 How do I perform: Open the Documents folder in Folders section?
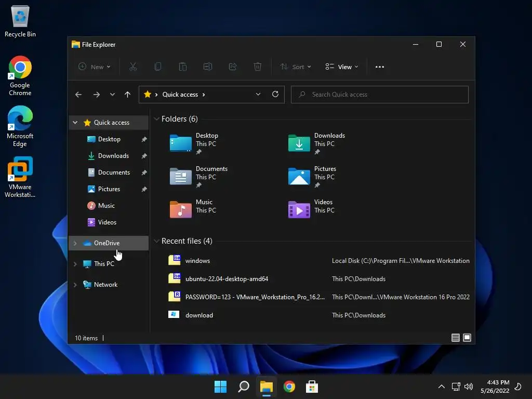pos(198,177)
